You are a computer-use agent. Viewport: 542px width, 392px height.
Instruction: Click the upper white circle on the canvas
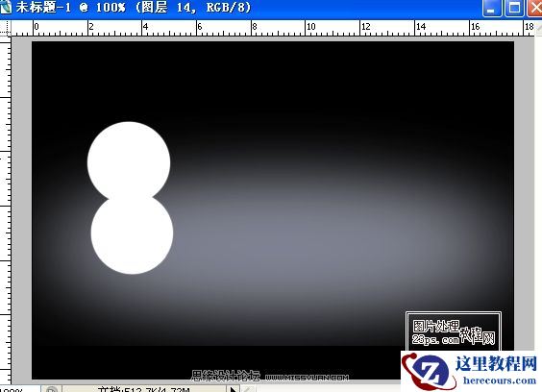129,159
